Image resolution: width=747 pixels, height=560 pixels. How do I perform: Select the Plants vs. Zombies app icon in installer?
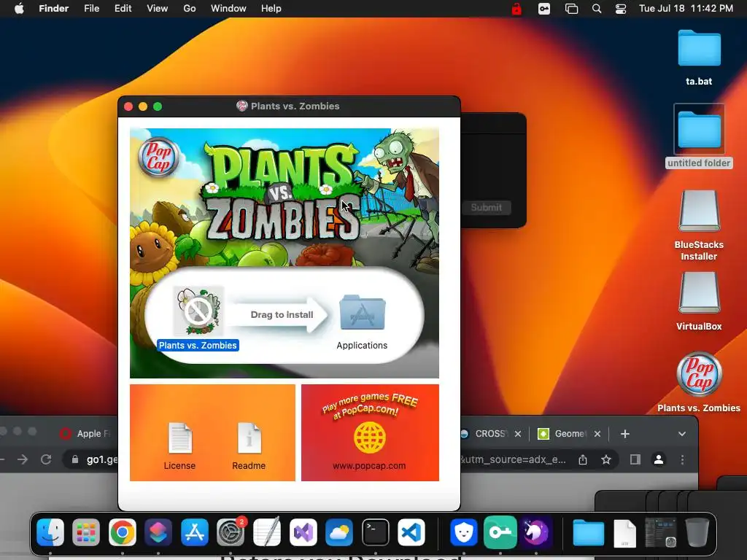198,312
